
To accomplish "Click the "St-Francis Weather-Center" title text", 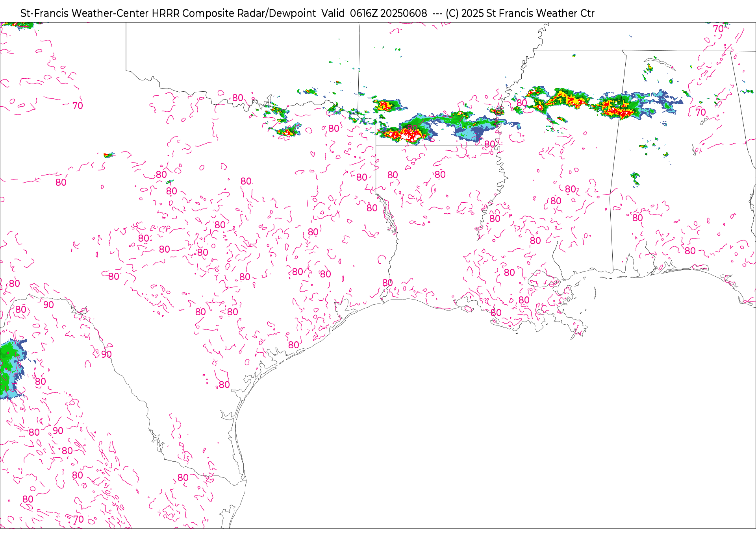I will (85, 13).
